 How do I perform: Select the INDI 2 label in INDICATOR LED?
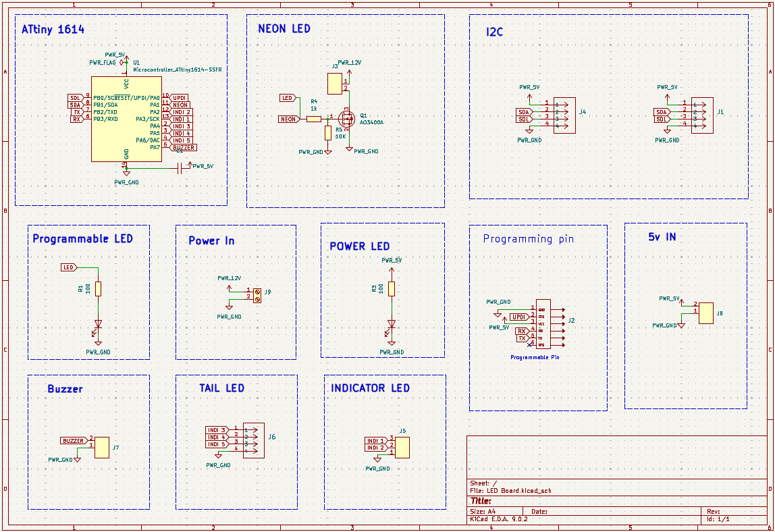376,448
